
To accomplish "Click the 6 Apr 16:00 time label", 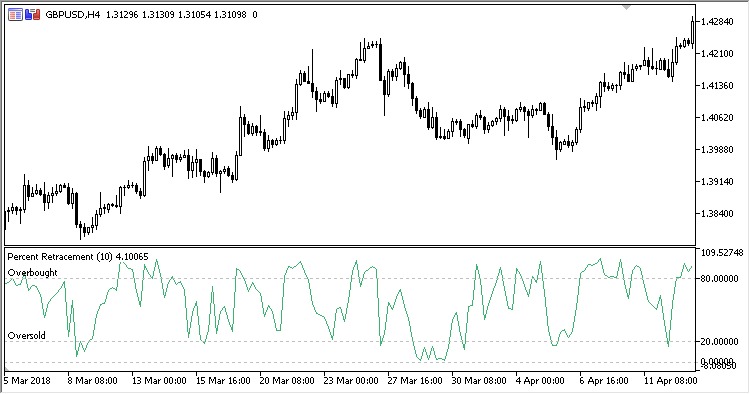I will coord(605,381).
